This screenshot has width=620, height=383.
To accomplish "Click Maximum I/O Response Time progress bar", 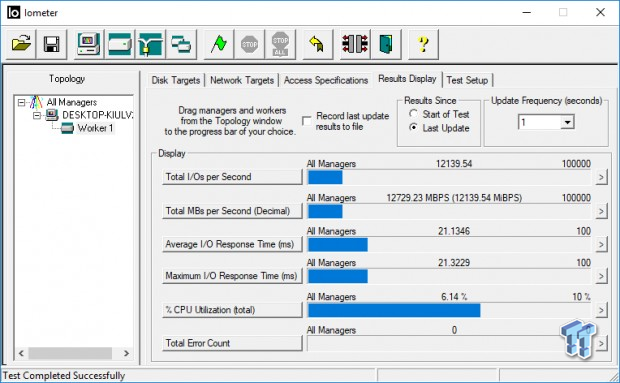I will pyautogui.click(x=449, y=276).
